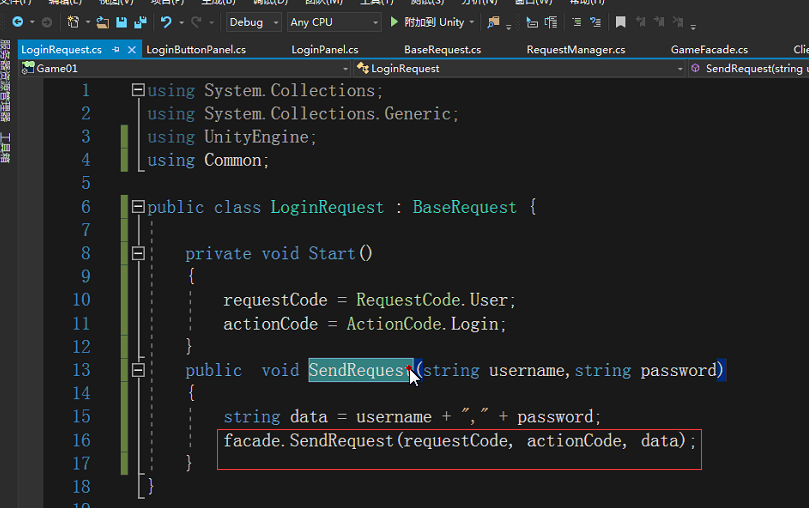Click the password parameter on line 13

click(x=678, y=370)
